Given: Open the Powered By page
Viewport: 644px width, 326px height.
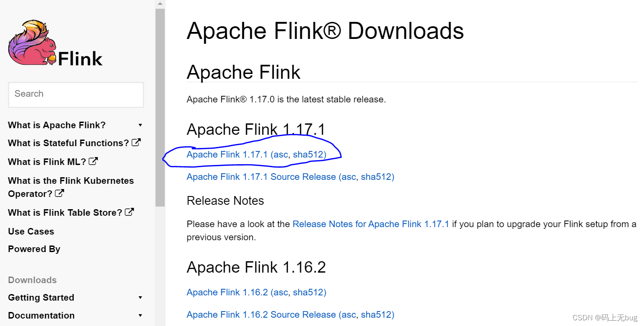Looking at the screenshot, I should (34, 249).
